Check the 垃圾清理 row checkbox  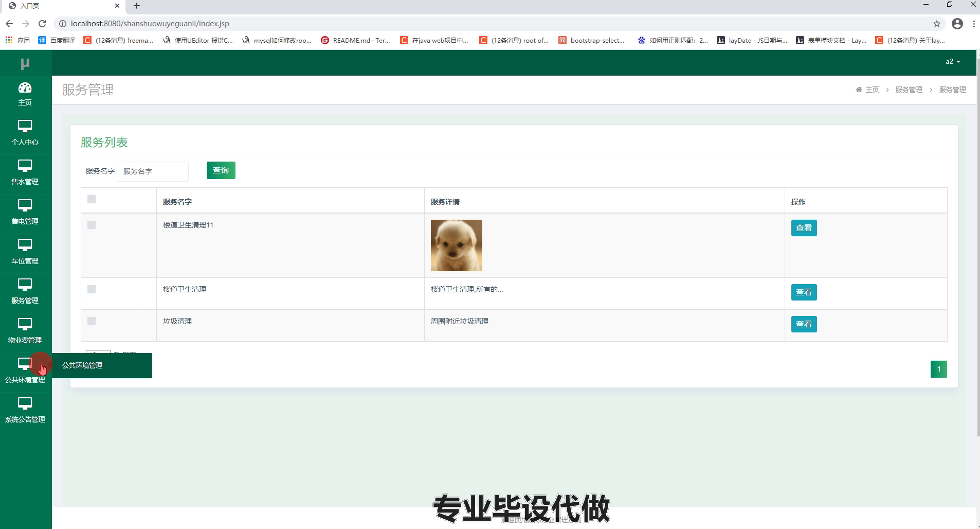point(92,321)
